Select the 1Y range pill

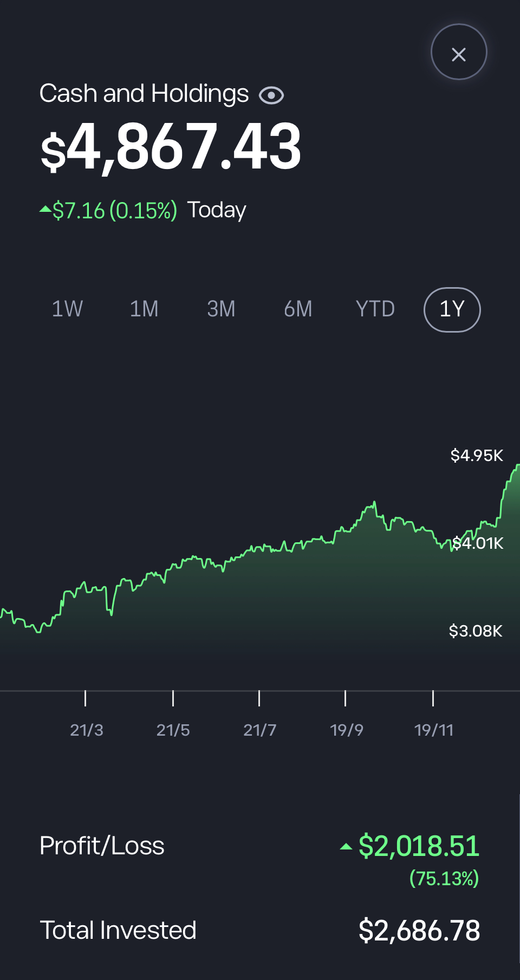(x=452, y=309)
